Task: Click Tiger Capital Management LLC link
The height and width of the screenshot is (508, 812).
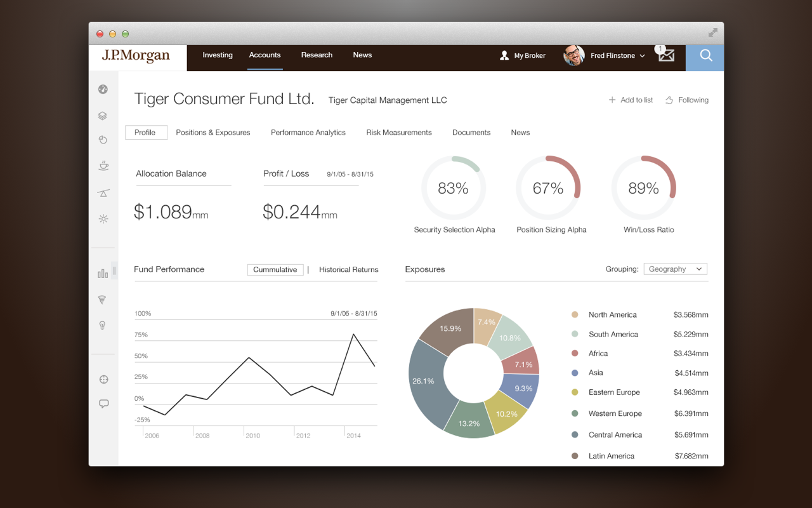Action: 388,100
